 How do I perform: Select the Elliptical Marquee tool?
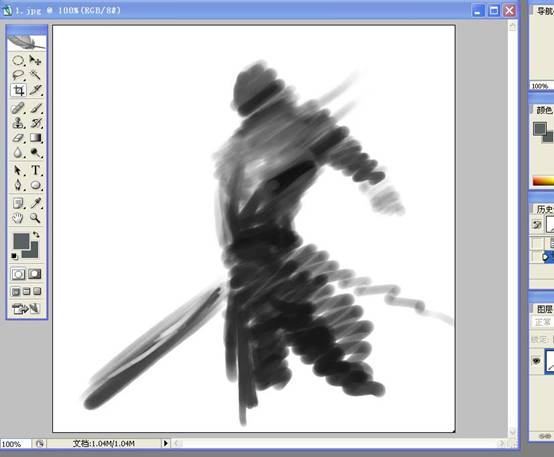pyautogui.click(x=18, y=60)
